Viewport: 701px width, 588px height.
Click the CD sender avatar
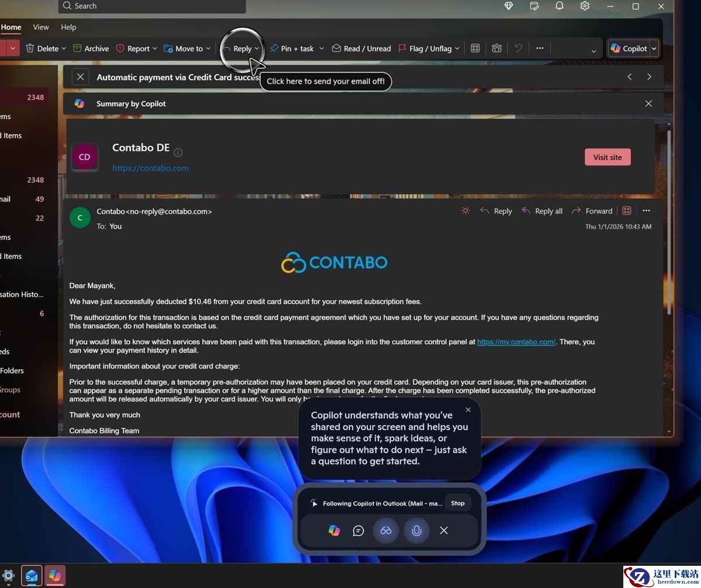[x=84, y=157]
